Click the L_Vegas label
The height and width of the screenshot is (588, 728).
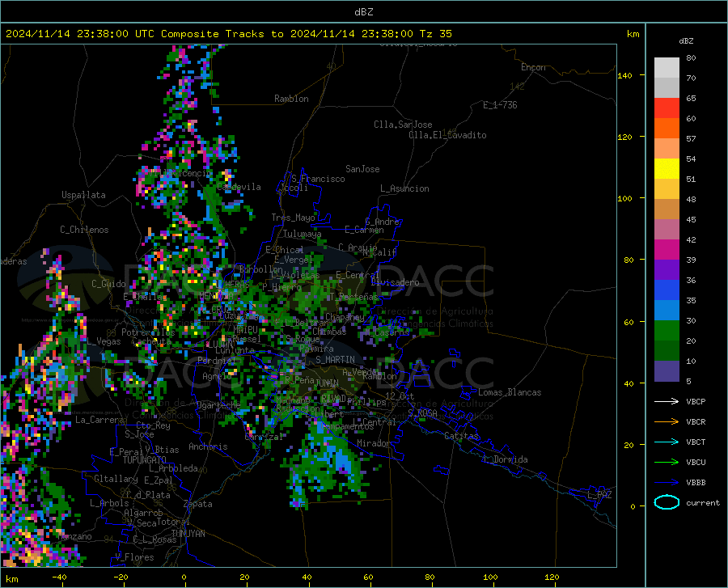coord(103,341)
